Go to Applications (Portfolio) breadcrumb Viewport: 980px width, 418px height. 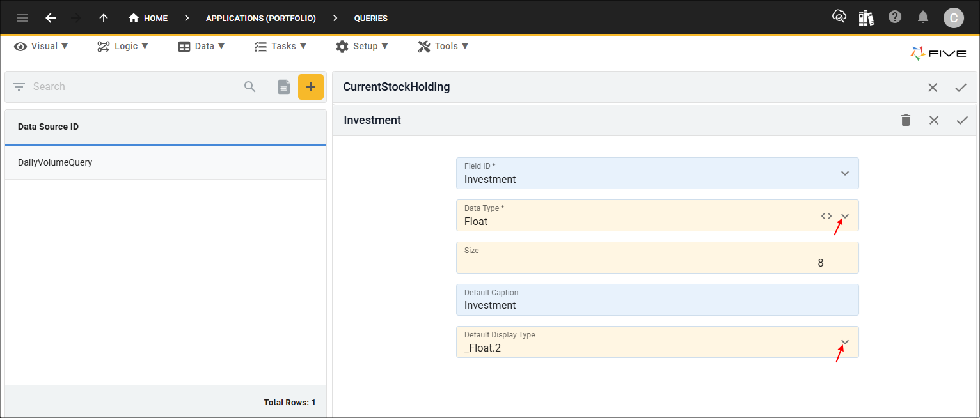click(x=260, y=18)
